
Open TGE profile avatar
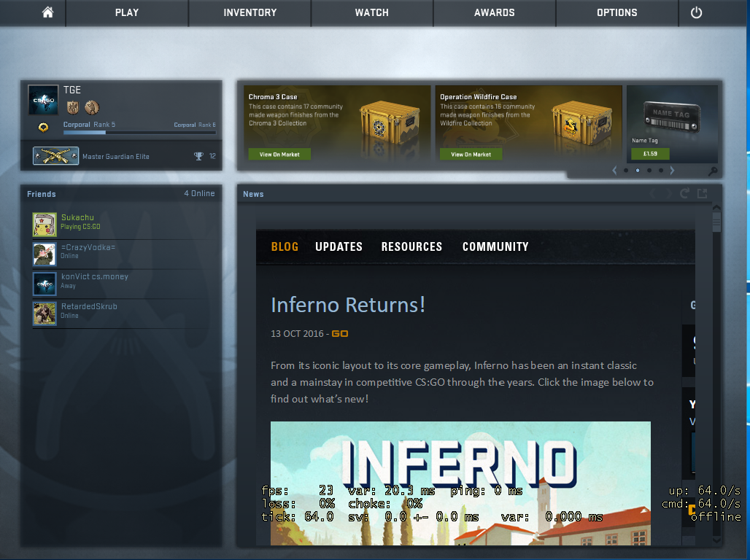pos(43,100)
